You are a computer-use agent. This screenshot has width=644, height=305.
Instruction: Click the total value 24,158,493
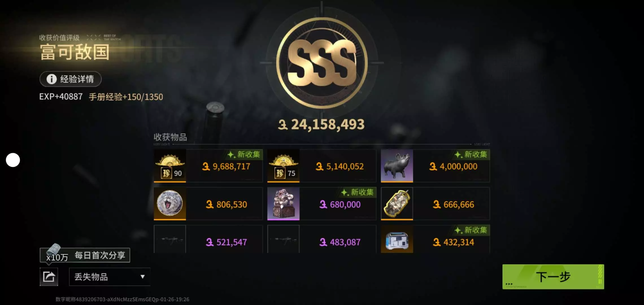(321, 124)
